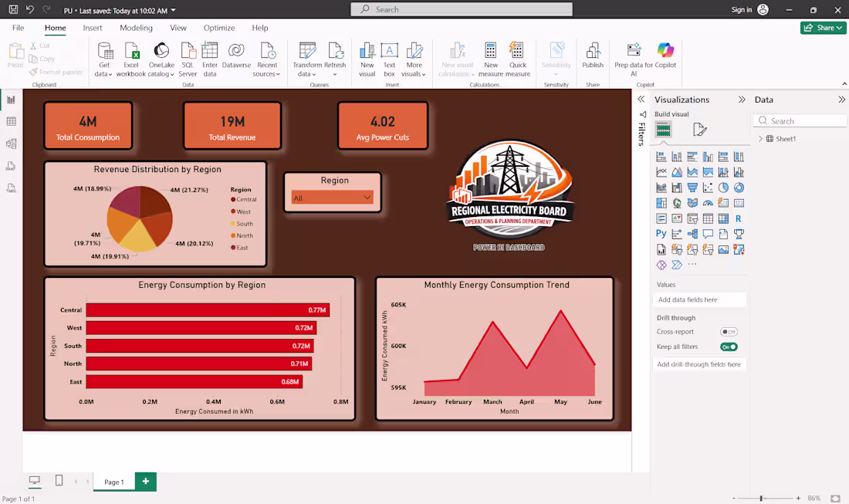Open the Region slicer dropdown
Viewport: 849px width, 504px height.
tap(332, 198)
